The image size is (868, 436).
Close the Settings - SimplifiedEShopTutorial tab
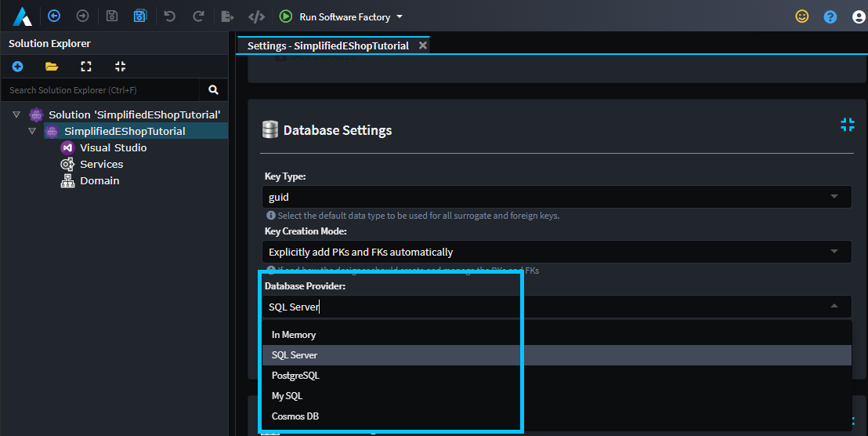coord(423,45)
